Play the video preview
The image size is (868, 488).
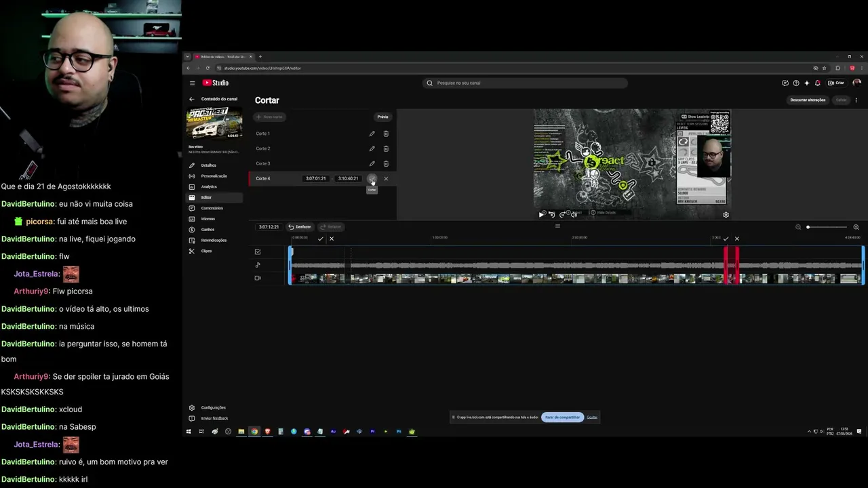541,214
